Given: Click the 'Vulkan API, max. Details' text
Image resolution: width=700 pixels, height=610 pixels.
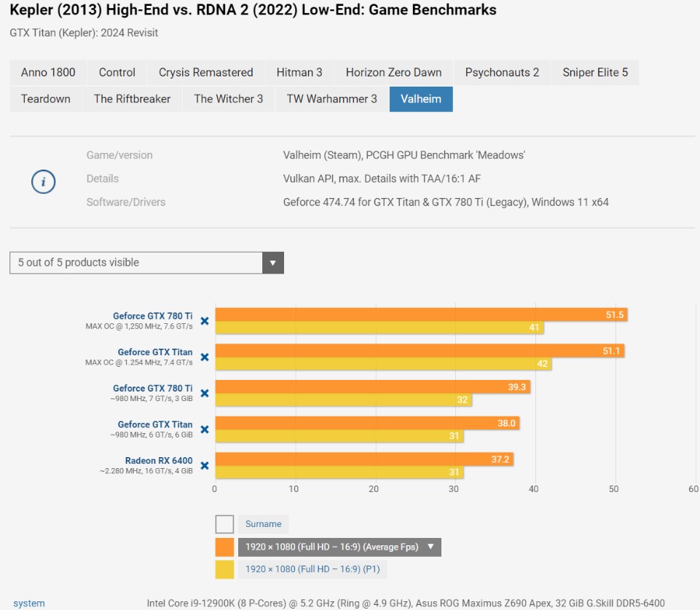Looking at the screenshot, I should [x=382, y=178].
